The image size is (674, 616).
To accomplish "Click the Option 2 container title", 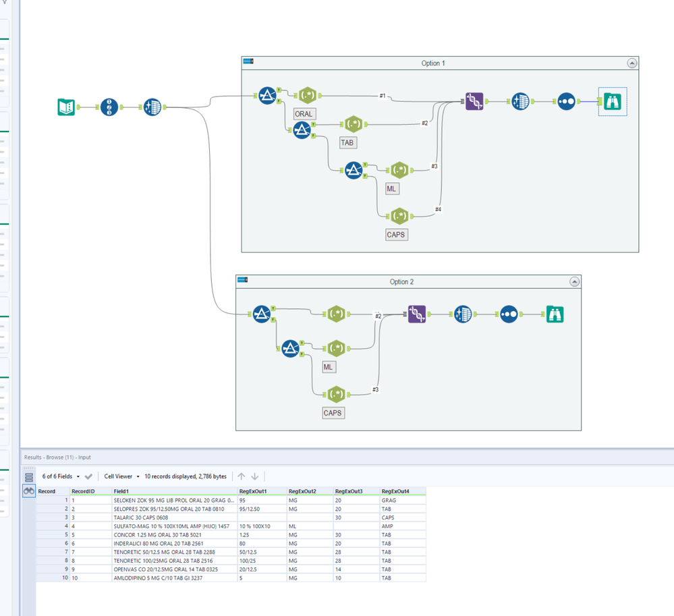I will (401, 281).
